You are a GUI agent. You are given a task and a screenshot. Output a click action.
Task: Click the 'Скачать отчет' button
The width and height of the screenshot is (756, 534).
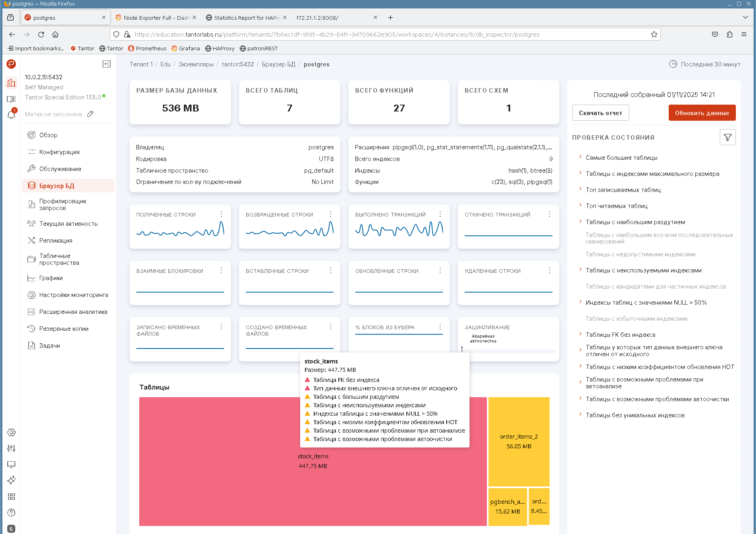(600, 113)
